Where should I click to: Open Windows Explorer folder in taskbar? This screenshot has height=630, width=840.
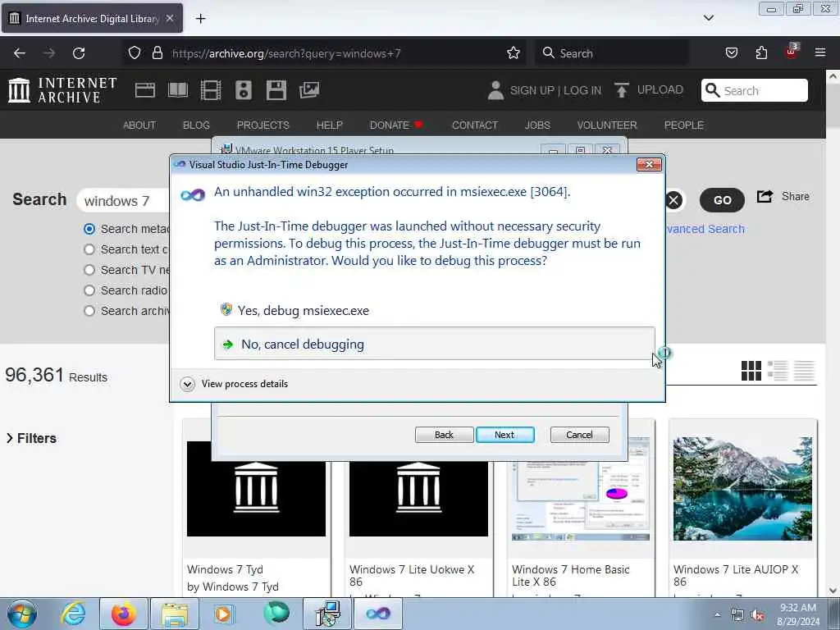coord(175,614)
